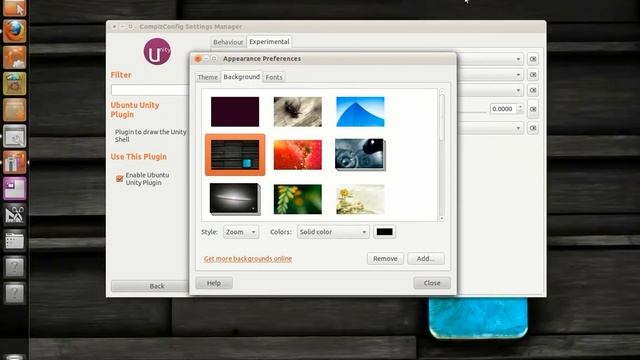
Task: Open the Style Zoom dropdown
Action: coord(241,232)
